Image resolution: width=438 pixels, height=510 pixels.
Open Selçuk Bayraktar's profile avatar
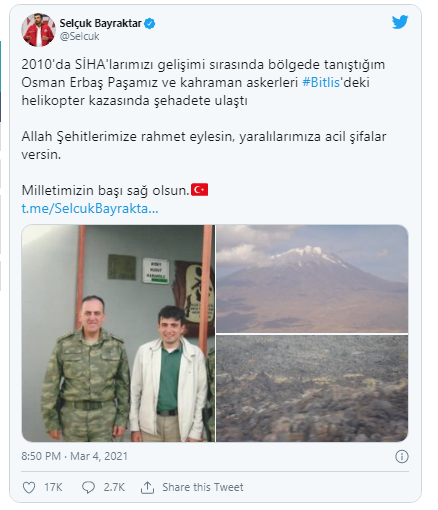[38, 30]
